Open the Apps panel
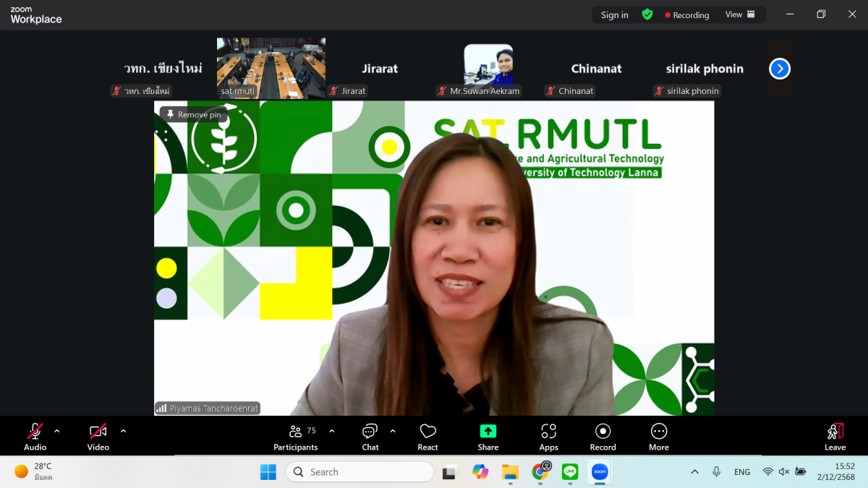Viewport: 868px width, 488px height. point(548,437)
